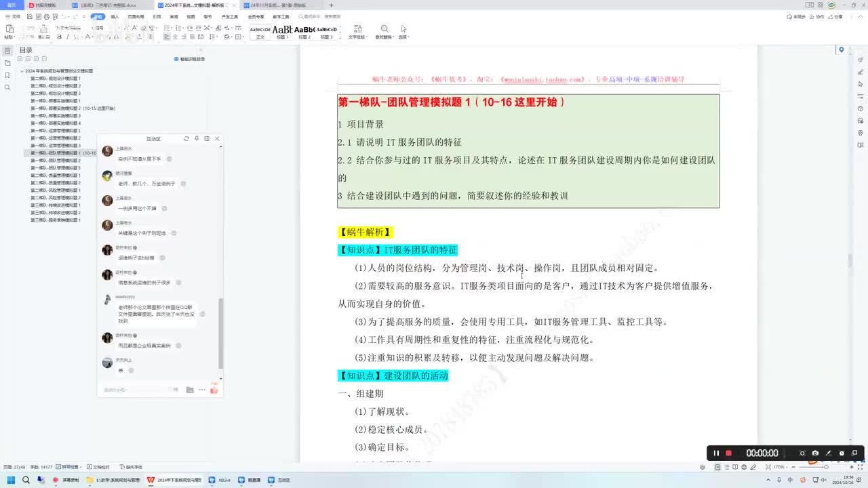The image size is (868, 488).
Task: Open the 文字排版 tool in ribbon
Action: click(357, 29)
